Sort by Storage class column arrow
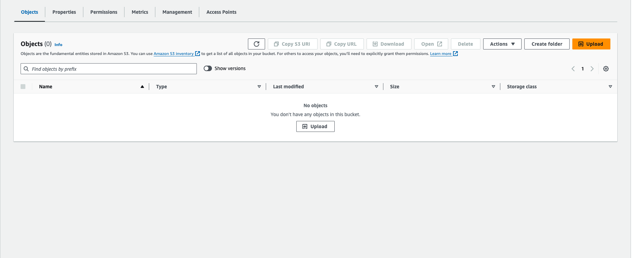Screen dimensions: 644x258 tap(610, 87)
